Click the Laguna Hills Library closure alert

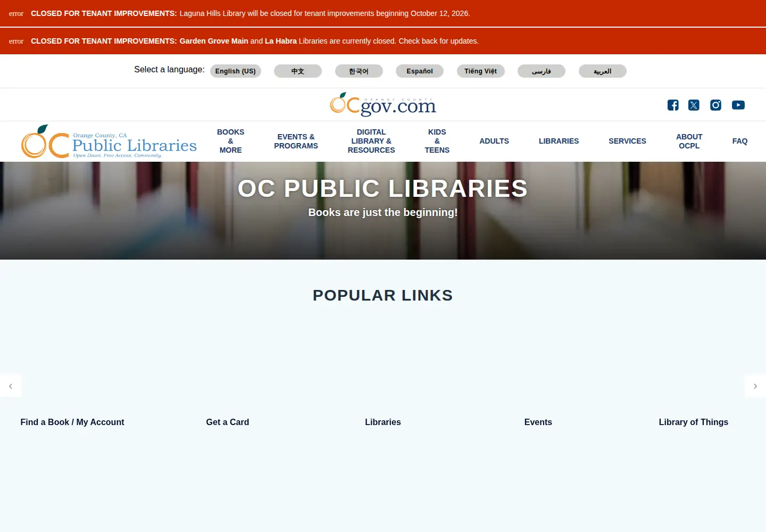383,13
